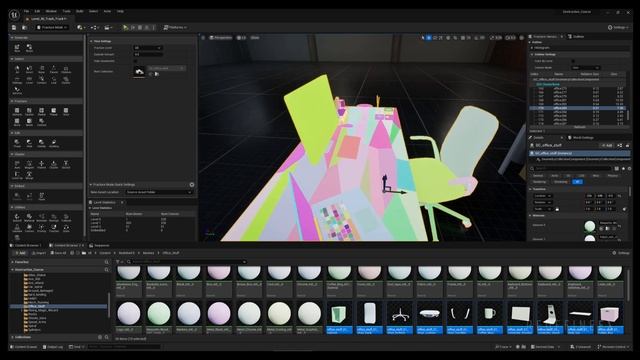Open the viewport options hamburger menu
The height and width of the screenshot is (360, 640).
click(x=203, y=38)
